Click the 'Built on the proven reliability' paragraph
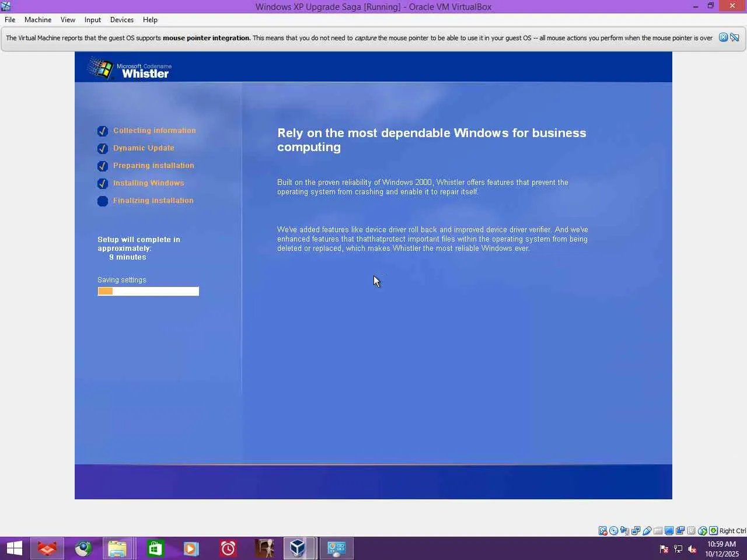 click(423, 187)
